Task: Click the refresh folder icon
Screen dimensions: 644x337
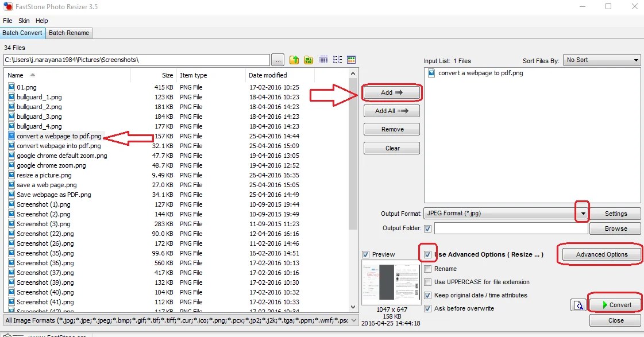Action: point(308,60)
